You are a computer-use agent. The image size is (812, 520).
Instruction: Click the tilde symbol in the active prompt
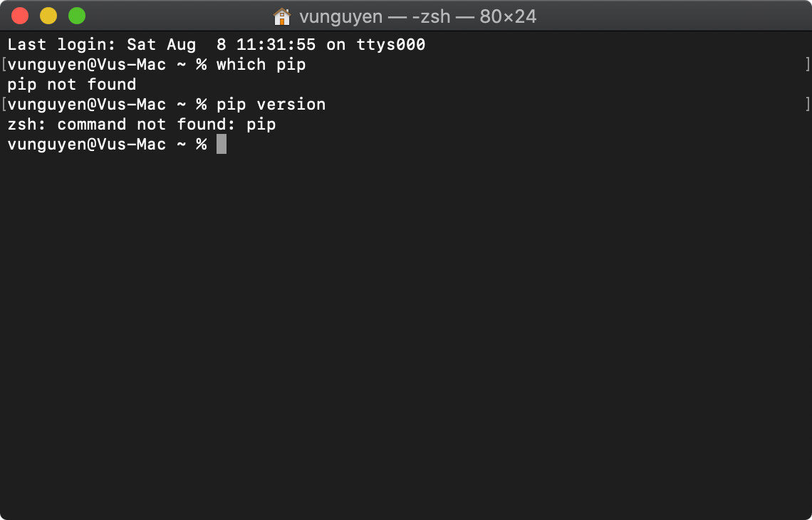[184, 144]
